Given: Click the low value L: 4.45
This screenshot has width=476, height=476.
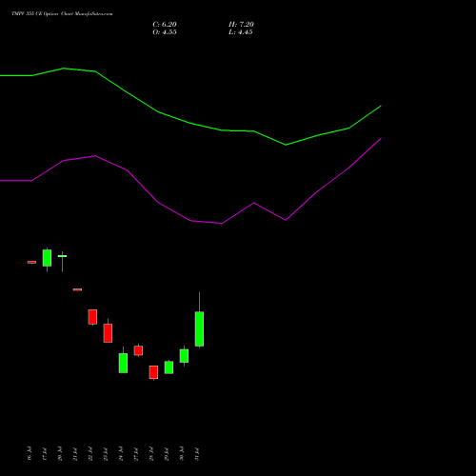Looking at the screenshot, I should 241,32.
